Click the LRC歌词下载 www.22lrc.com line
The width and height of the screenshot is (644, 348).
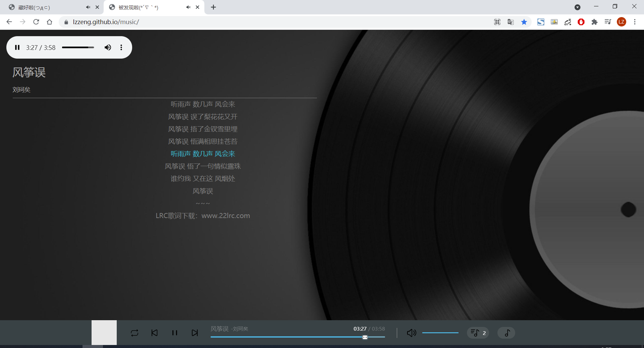(203, 216)
